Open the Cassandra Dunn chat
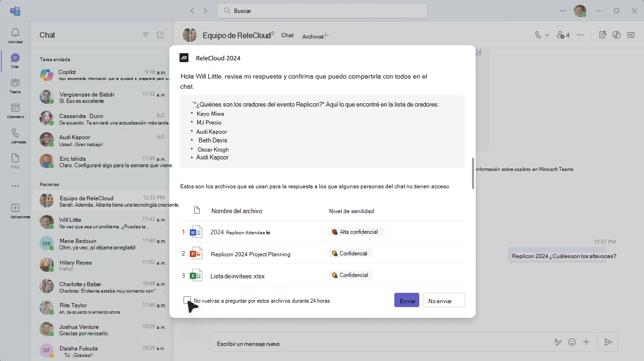 [102, 119]
